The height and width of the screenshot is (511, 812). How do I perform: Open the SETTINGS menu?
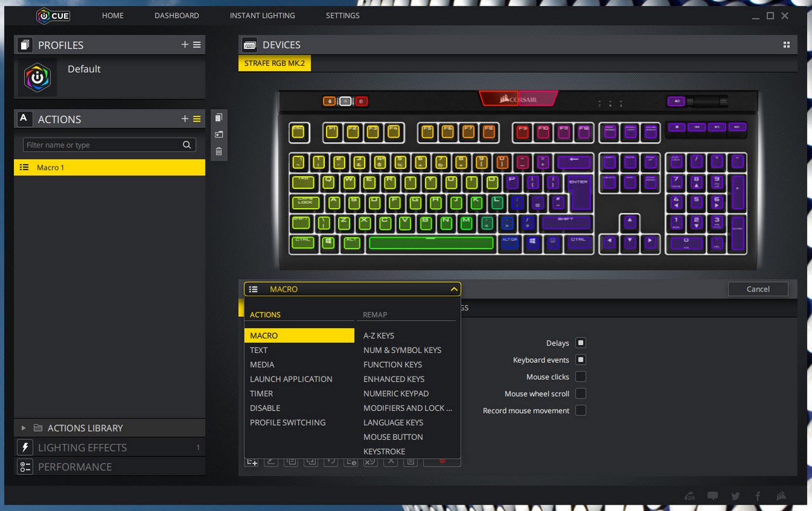(343, 16)
